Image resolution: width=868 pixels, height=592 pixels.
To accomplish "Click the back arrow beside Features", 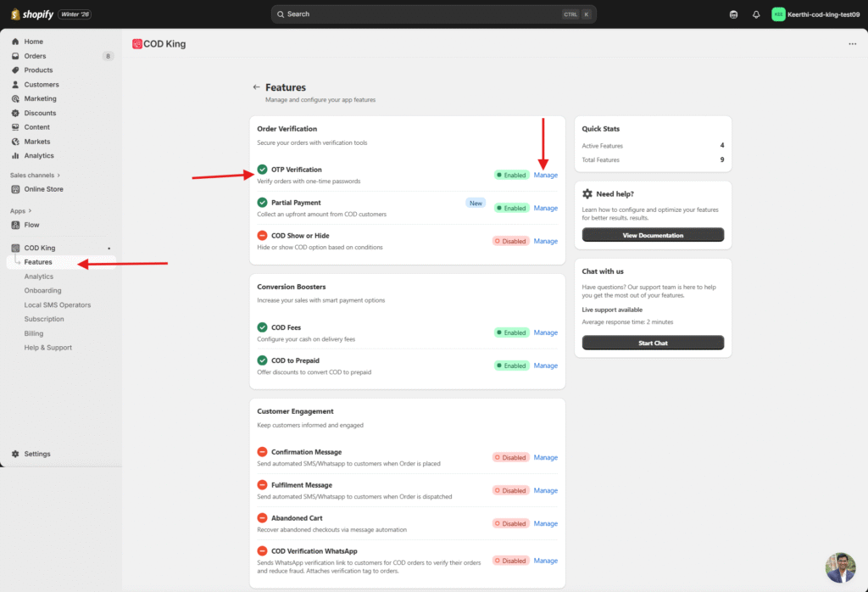I will [256, 87].
